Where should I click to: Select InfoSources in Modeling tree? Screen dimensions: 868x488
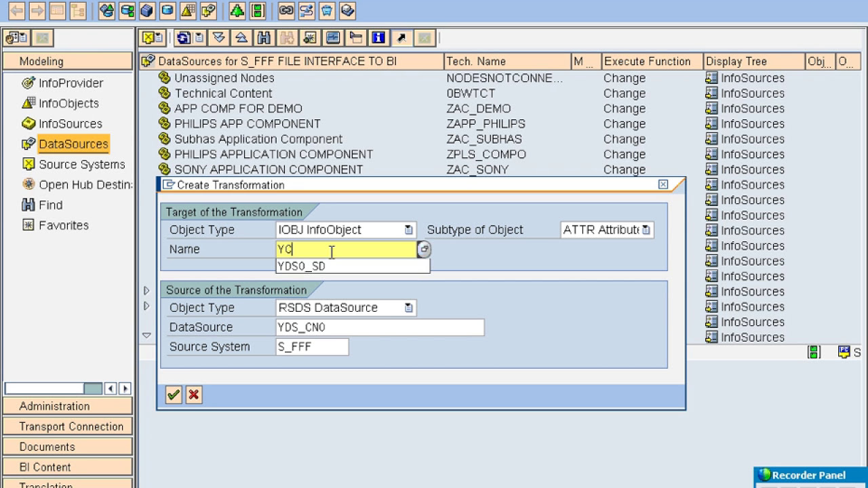pyautogui.click(x=71, y=123)
